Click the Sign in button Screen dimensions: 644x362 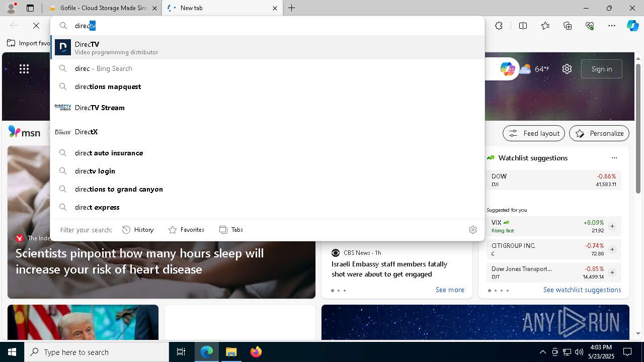(602, 69)
